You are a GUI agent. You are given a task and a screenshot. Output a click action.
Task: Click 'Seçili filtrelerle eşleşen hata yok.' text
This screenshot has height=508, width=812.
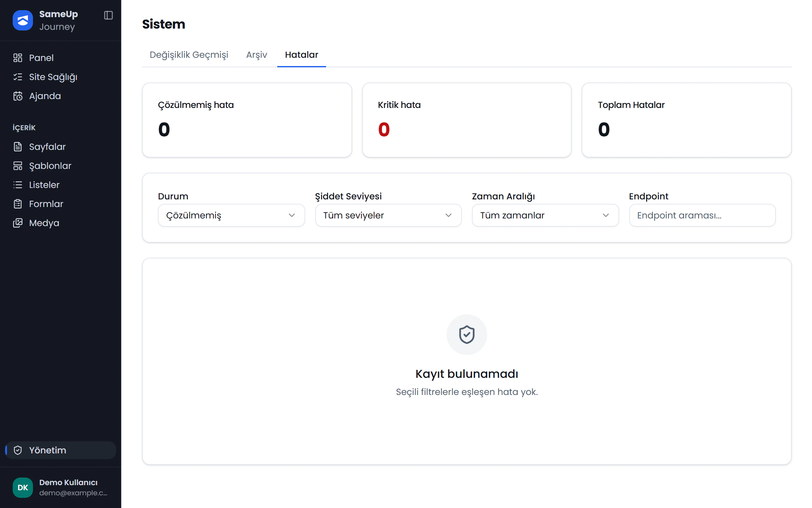pyautogui.click(x=467, y=392)
